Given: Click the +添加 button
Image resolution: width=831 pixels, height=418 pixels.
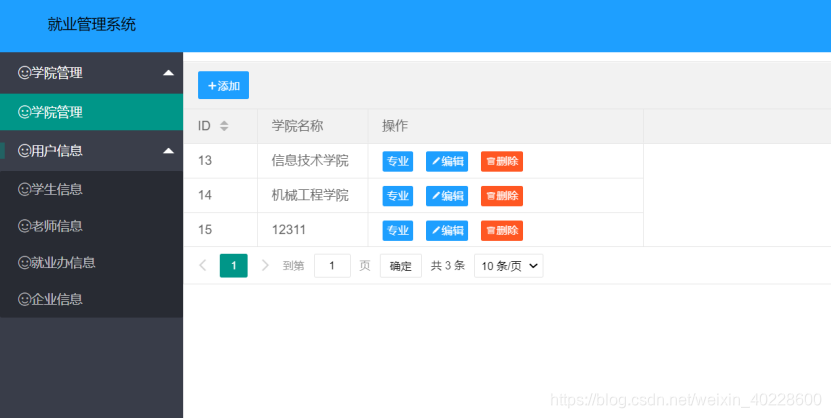Looking at the screenshot, I should pos(223,85).
